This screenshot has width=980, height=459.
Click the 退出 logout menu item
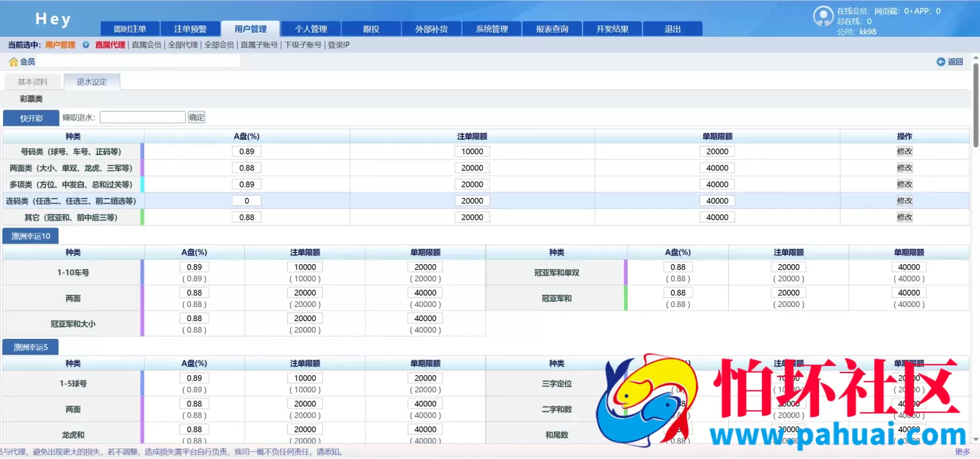click(x=673, y=29)
